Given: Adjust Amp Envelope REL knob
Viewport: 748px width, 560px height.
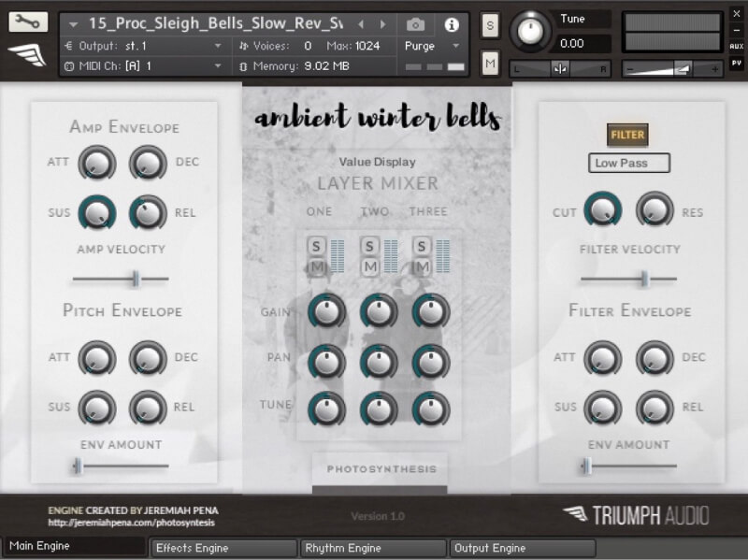Looking at the screenshot, I should (x=148, y=212).
